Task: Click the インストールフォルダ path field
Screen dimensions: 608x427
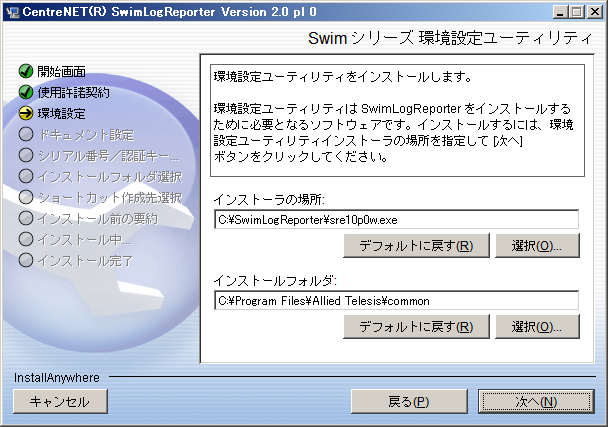Action: click(x=396, y=301)
